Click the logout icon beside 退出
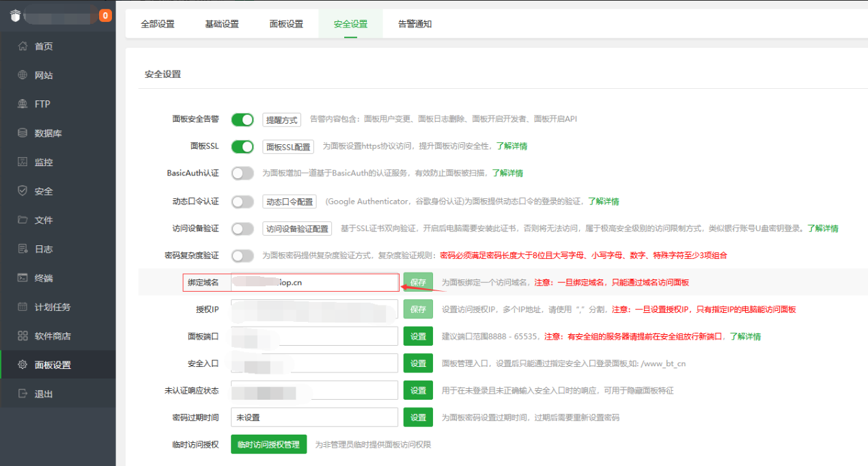Viewport: 868px width, 466px height. (x=23, y=394)
